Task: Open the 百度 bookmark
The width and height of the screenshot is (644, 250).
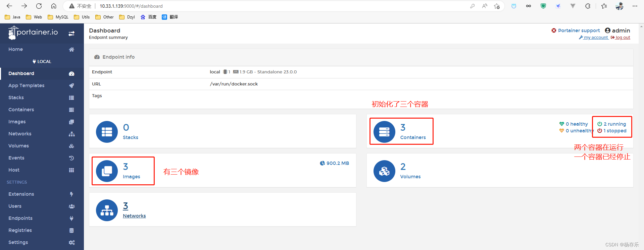Action: pos(148,17)
